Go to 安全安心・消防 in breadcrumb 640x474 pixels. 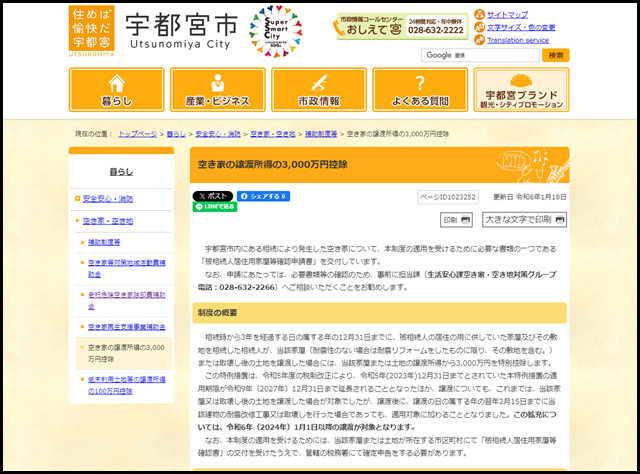tap(218, 134)
